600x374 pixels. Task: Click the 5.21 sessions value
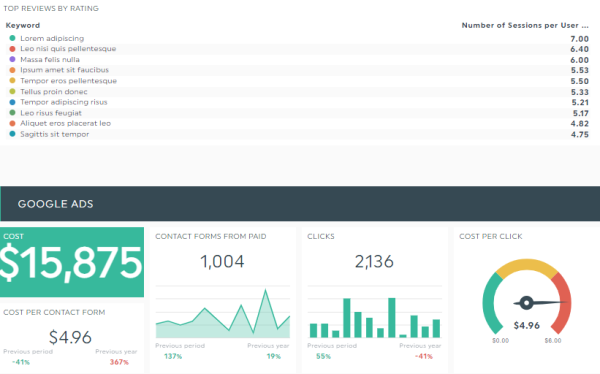click(580, 103)
